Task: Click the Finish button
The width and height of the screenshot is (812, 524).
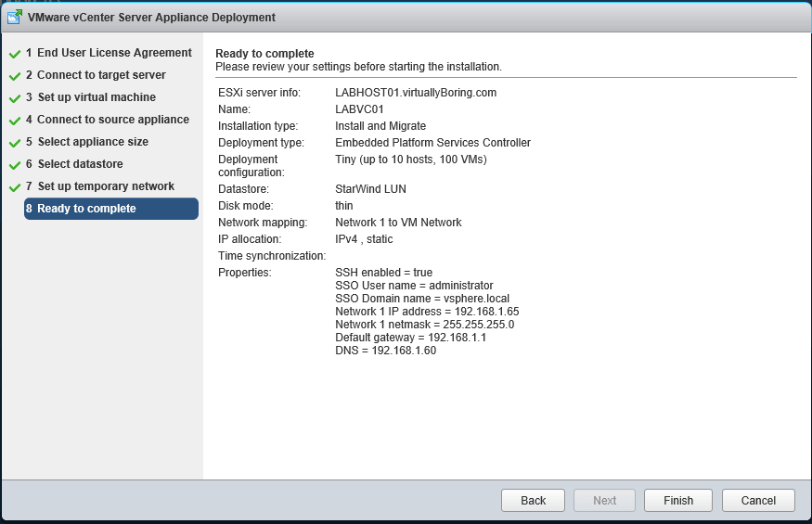Action: click(x=677, y=500)
